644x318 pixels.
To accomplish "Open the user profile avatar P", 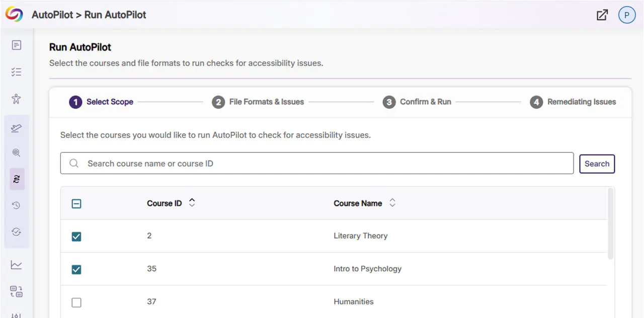I will (x=626, y=15).
